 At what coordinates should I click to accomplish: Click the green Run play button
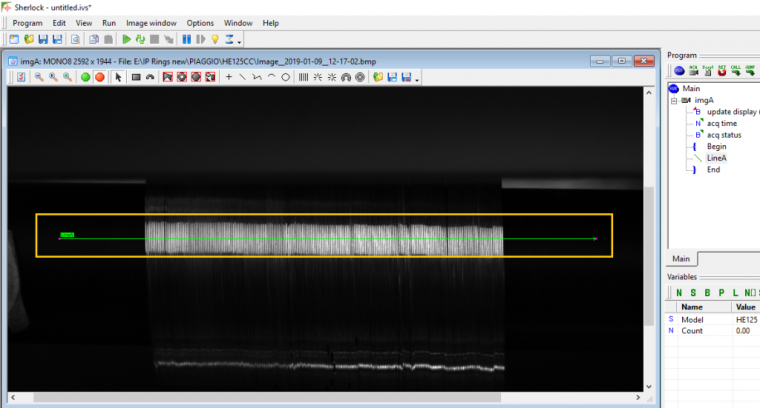(x=126, y=40)
